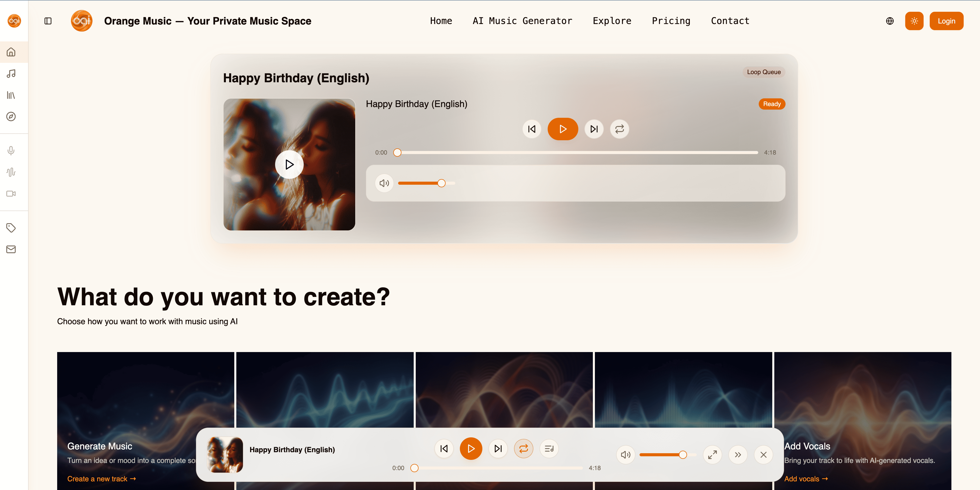Open the Mail icon in the sidebar
980x490 pixels.
point(11,249)
